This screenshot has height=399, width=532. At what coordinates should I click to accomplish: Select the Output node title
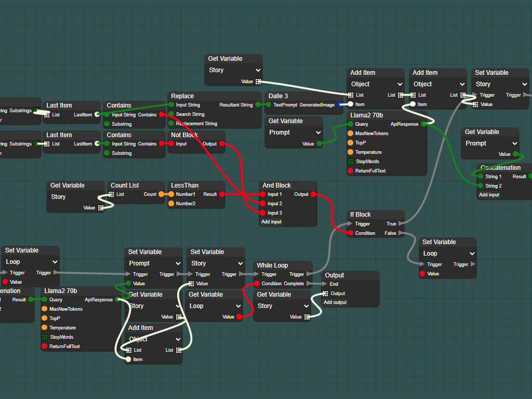[335, 275]
